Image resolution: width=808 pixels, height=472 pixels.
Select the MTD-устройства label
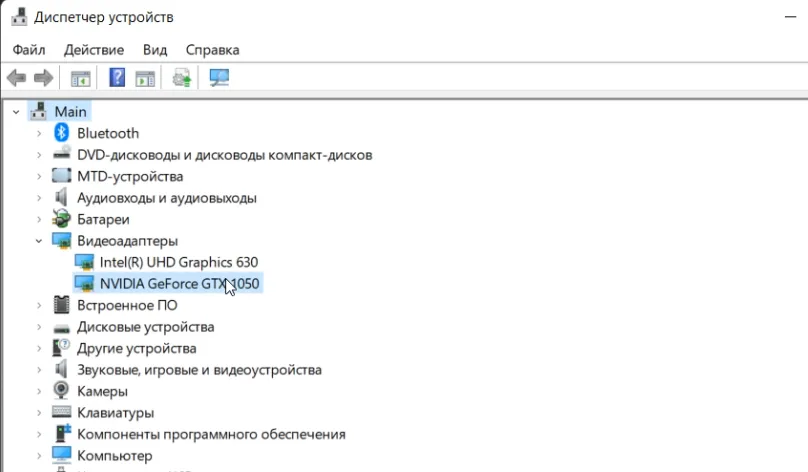coord(130,177)
